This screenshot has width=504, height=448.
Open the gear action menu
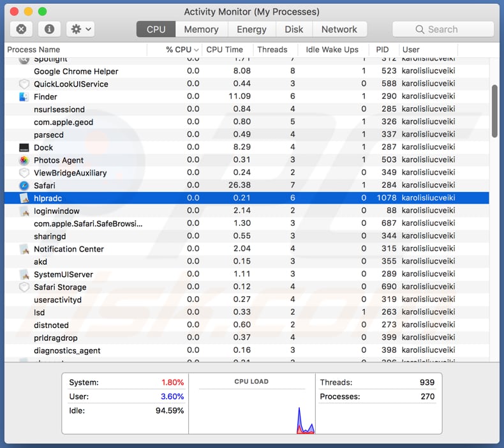pos(80,29)
